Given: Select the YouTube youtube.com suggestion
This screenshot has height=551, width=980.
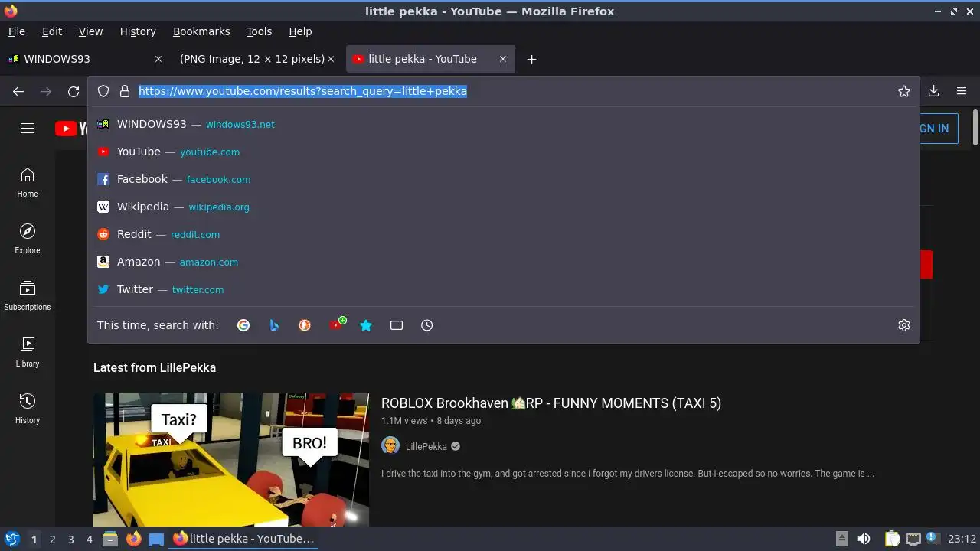Looking at the screenshot, I should coord(504,152).
